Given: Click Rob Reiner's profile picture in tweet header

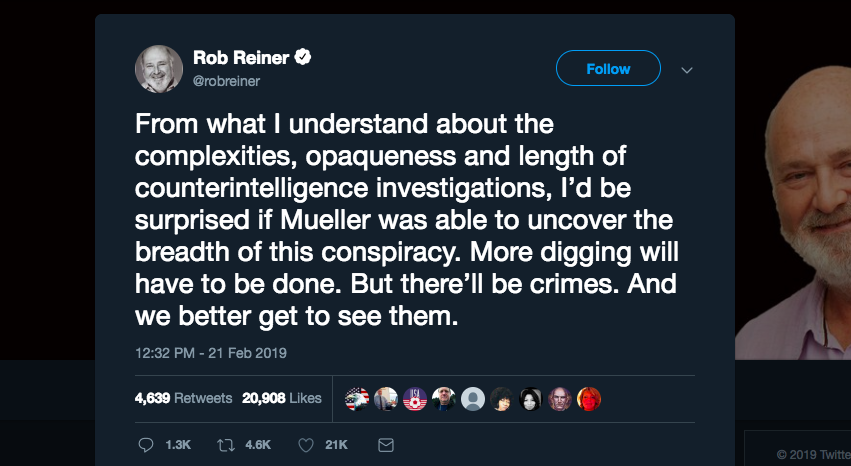Looking at the screenshot, I should pos(159,69).
